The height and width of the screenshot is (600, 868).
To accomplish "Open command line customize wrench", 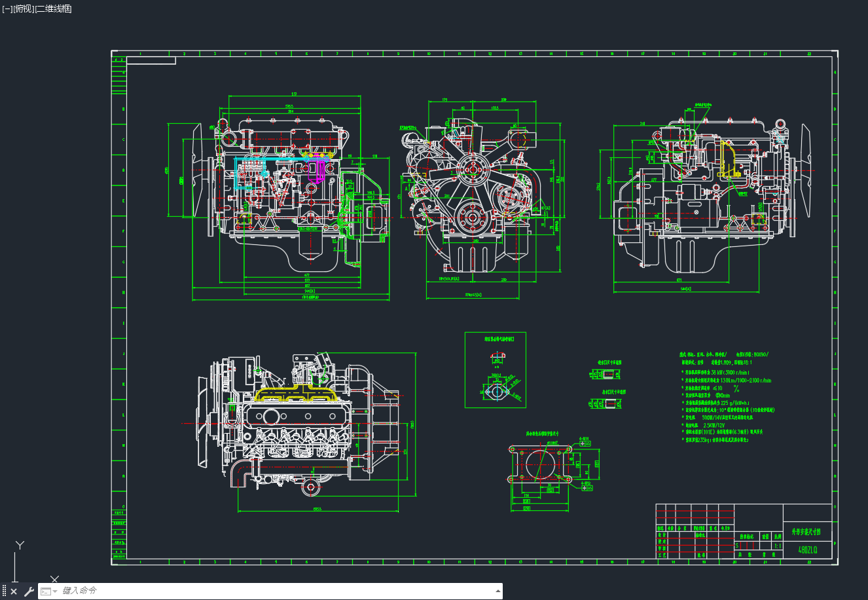I will click(29, 591).
